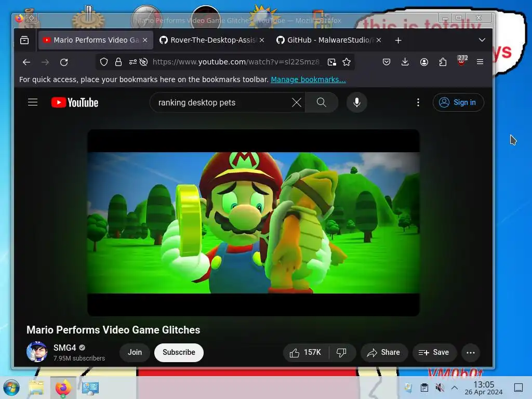The image size is (532, 399).
Task: Reload the current page
Action: 64,62
